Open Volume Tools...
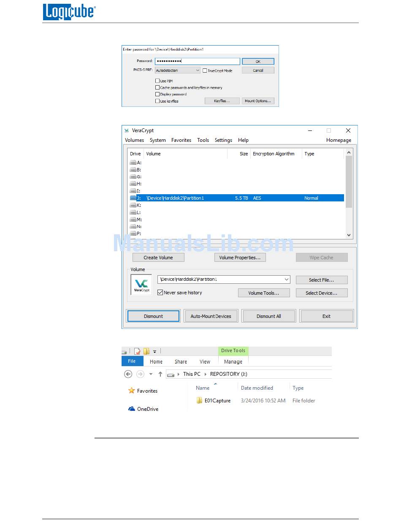Image resolution: width=401 pixels, height=532 pixels. click(x=264, y=293)
